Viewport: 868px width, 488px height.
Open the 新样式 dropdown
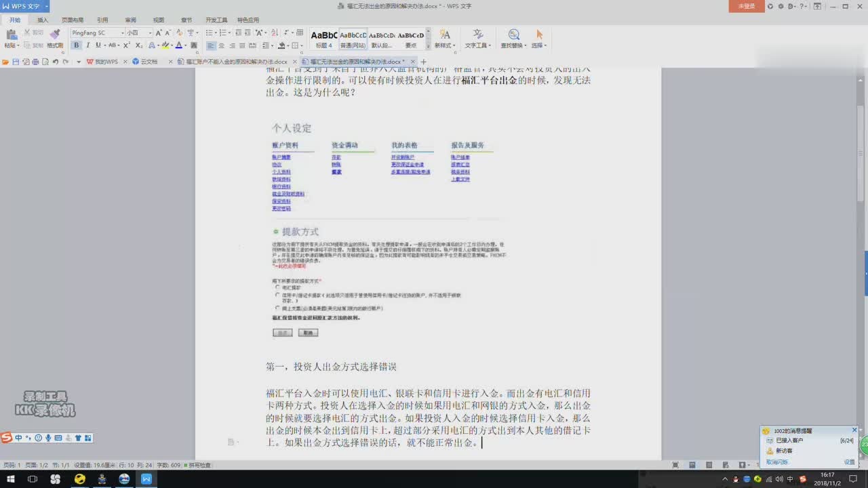point(445,39)
